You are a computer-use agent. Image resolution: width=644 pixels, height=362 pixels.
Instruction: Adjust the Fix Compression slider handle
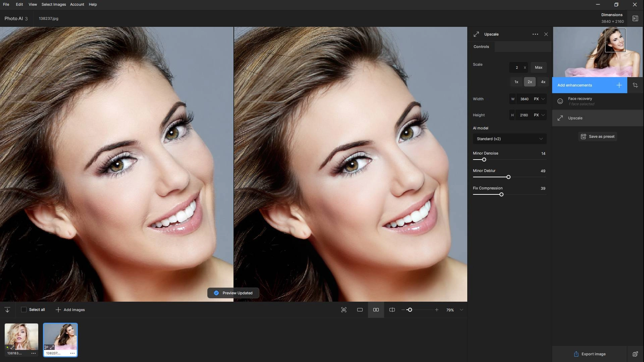coord(501,194)
